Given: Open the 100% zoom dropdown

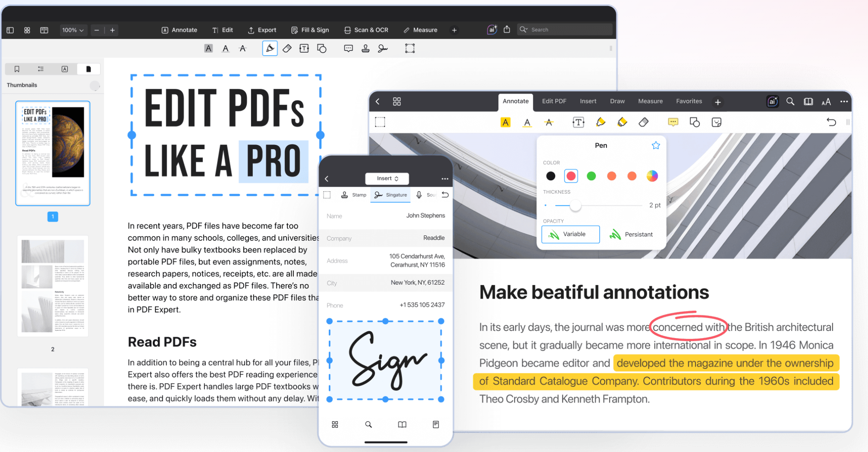Looking at the screenshot, I should (72, 30).
